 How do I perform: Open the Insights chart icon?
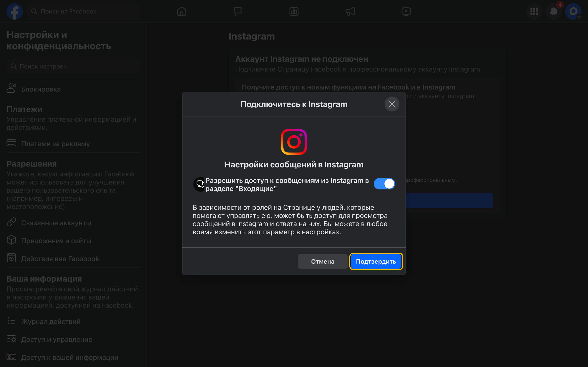pyautogui.click(x=294, y=11)
